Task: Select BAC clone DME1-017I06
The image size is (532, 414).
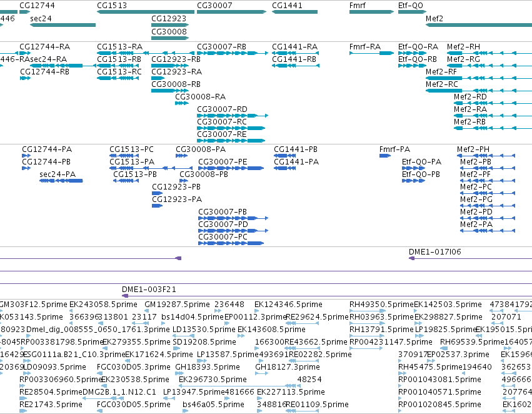Action: click(x=435, y=252)
